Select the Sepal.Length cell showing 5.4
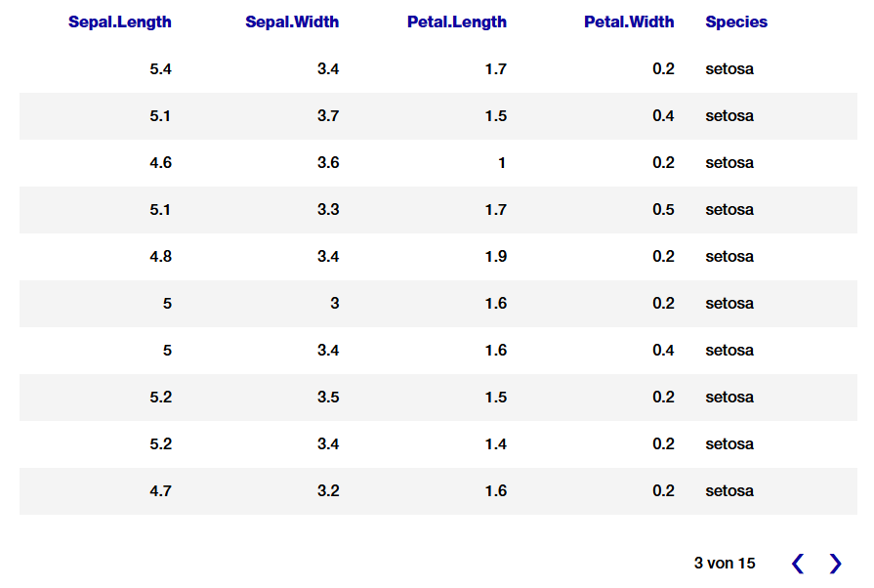Image resolution: width=874 pixels, height=588 pixels. pyautogui.click(x=160, y=69)
